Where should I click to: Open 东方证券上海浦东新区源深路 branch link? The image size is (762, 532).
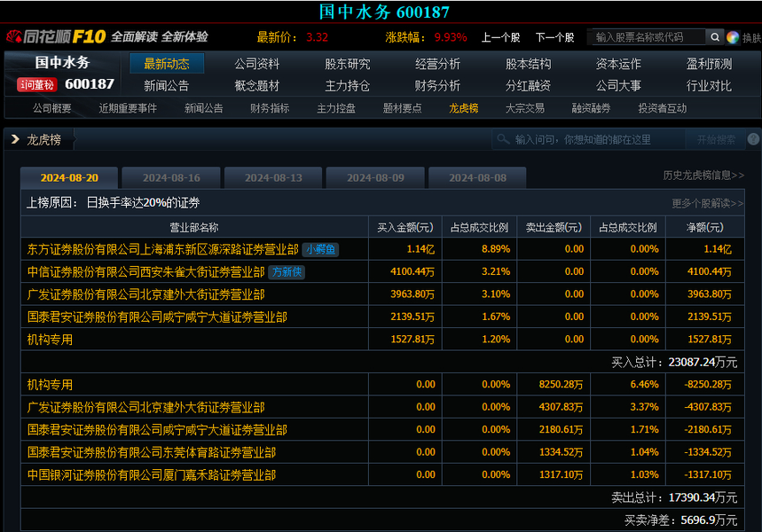tap(163, 250)
